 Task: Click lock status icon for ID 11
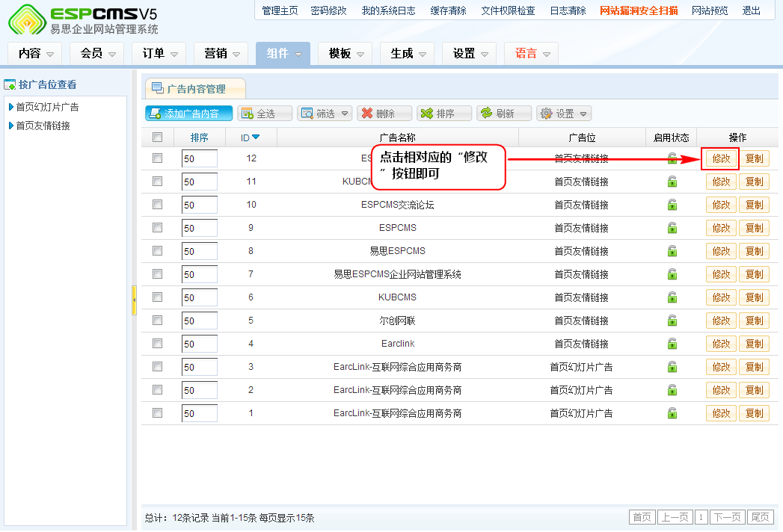672,182
